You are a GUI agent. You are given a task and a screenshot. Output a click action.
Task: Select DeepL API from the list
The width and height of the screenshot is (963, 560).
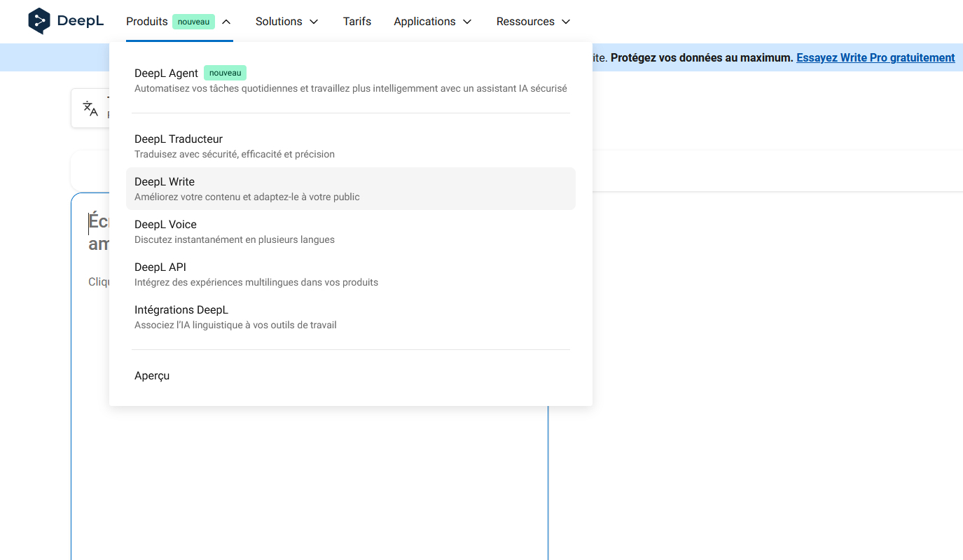160,267
